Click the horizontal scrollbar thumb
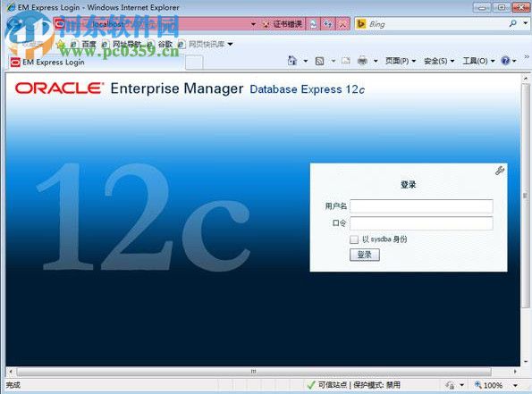 tap(253, 372)
